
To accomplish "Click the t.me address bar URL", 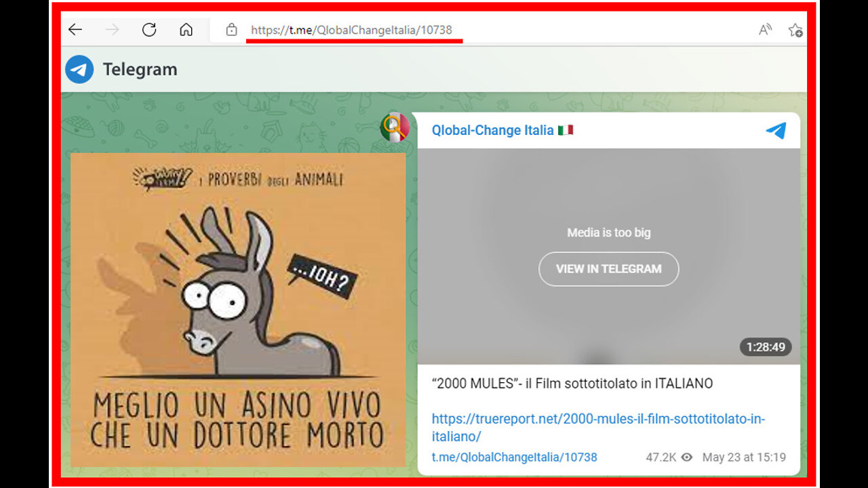I will pos(351,30).
